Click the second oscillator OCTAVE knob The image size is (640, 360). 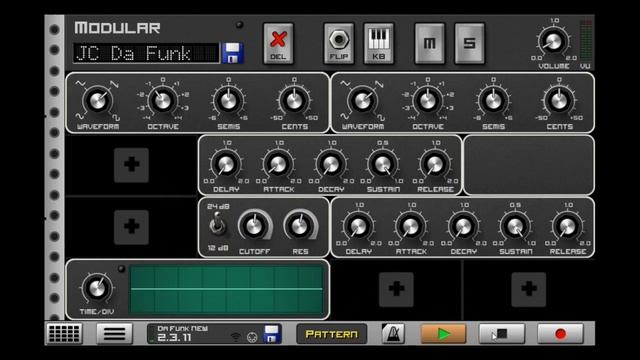[428, 100]
